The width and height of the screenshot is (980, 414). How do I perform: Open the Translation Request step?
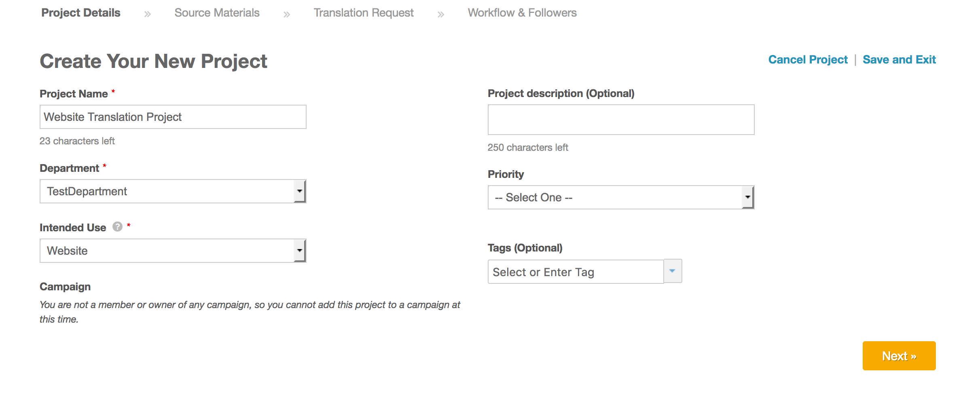(x=364, y=13)
